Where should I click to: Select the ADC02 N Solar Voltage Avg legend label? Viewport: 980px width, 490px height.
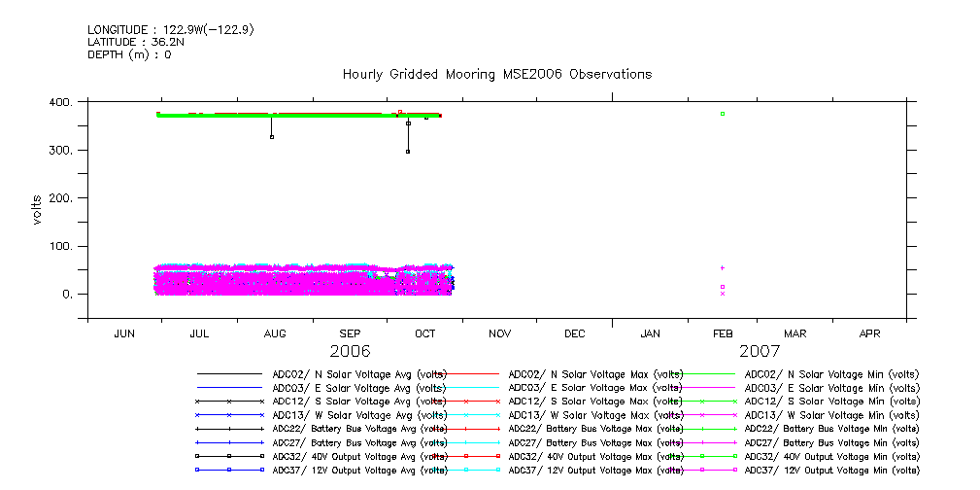(x=358, y=374)
